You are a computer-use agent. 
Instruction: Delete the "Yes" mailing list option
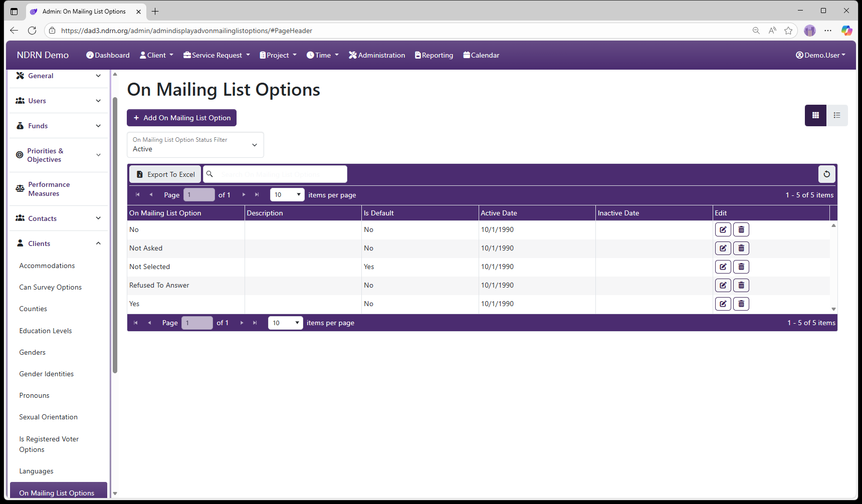point(741,304)
